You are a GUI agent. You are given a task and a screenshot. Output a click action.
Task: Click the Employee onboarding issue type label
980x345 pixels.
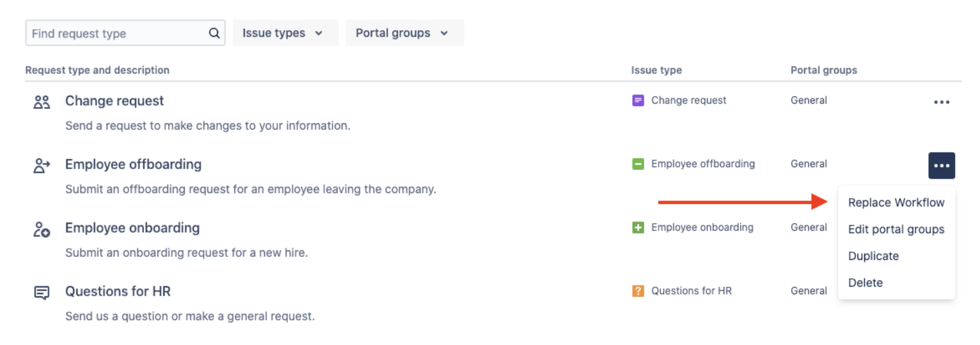(702, 227)
